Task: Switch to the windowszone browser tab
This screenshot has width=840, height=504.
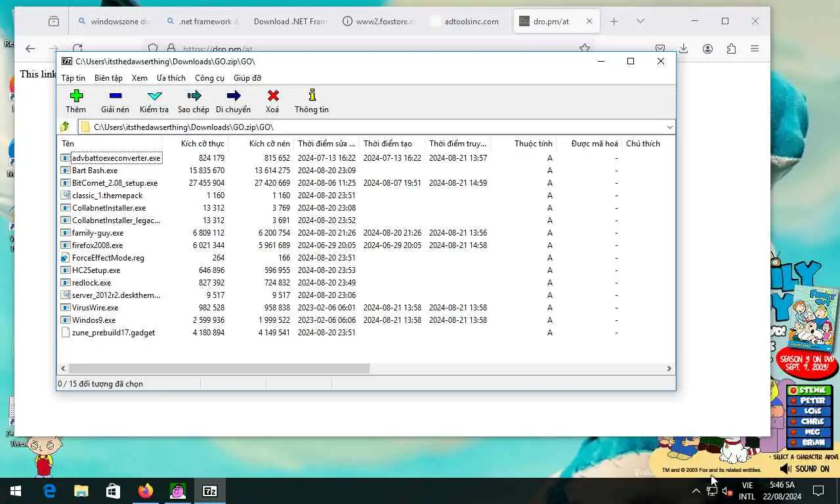Action: pos(114,21)
